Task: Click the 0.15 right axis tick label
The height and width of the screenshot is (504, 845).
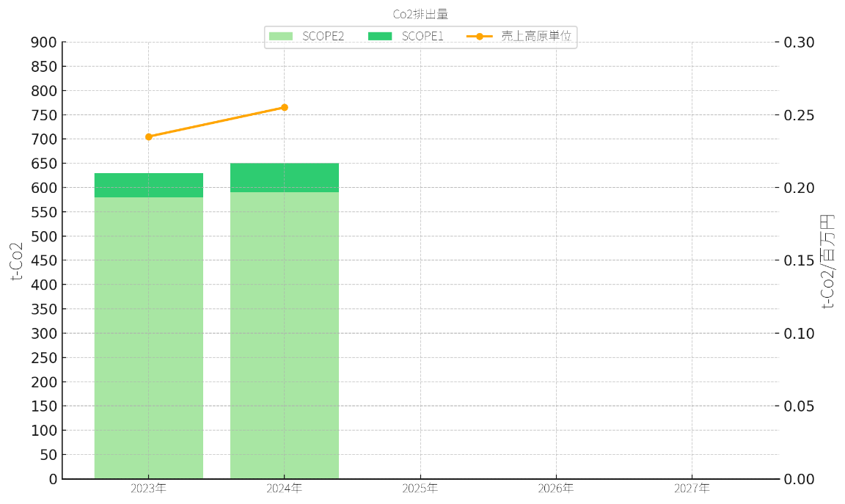Action: pos(799,261)
